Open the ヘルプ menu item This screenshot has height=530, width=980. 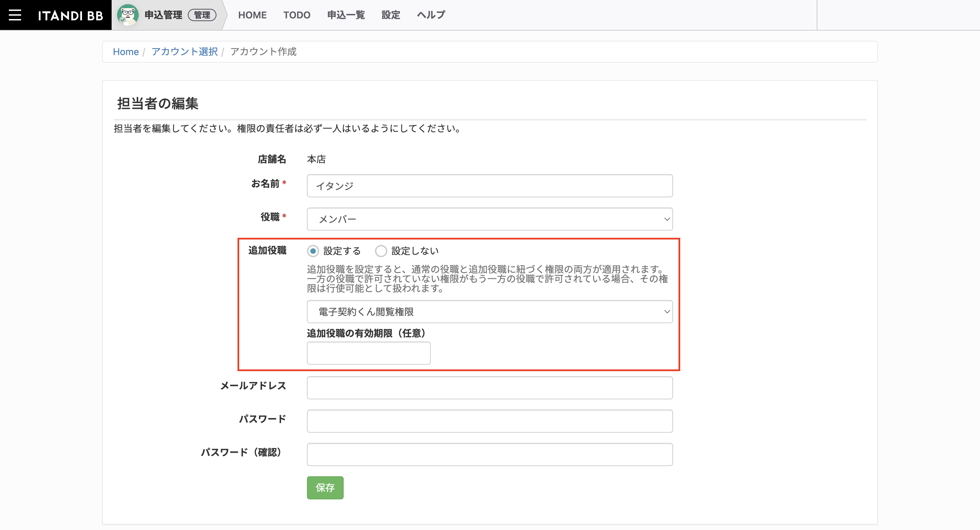431,15
